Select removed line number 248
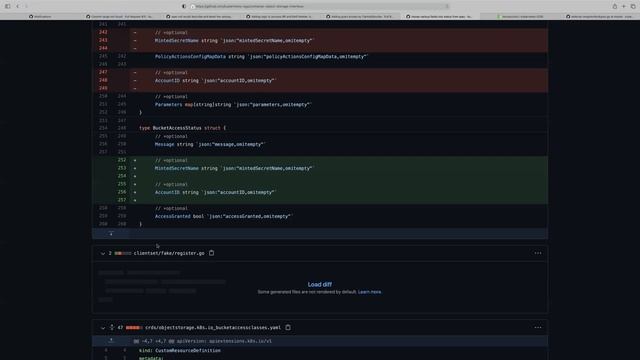This screenshot has height=360, width=640. (103, 80)
